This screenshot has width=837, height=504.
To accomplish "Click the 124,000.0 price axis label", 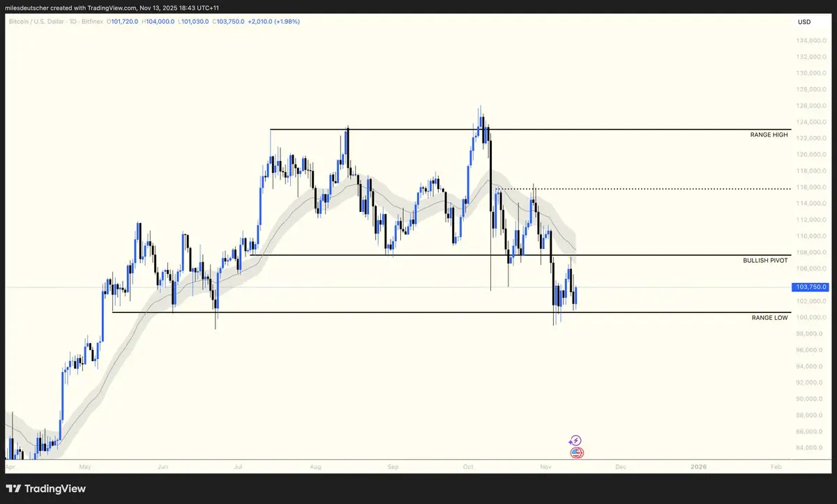I will (x=810, y=122).
